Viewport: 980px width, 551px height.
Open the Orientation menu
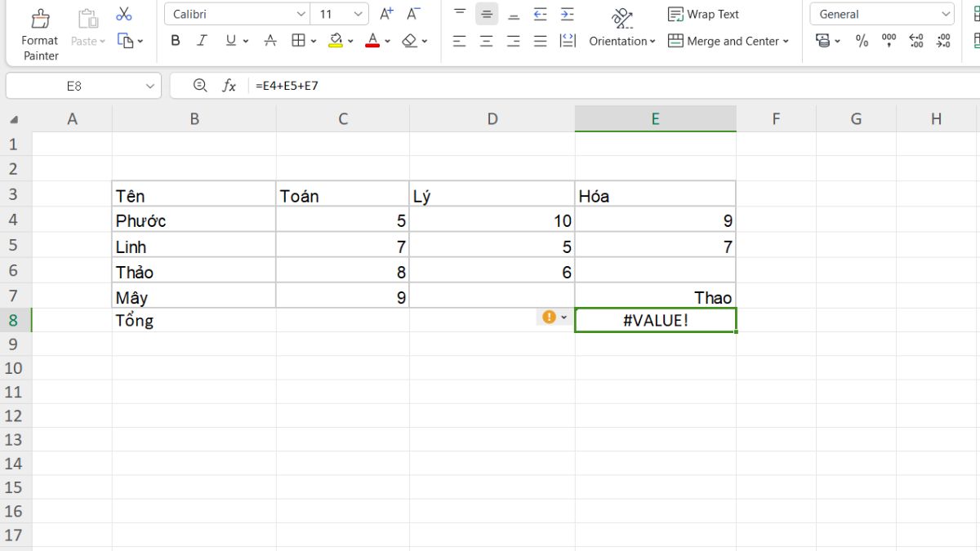click(x=622, y=41)
